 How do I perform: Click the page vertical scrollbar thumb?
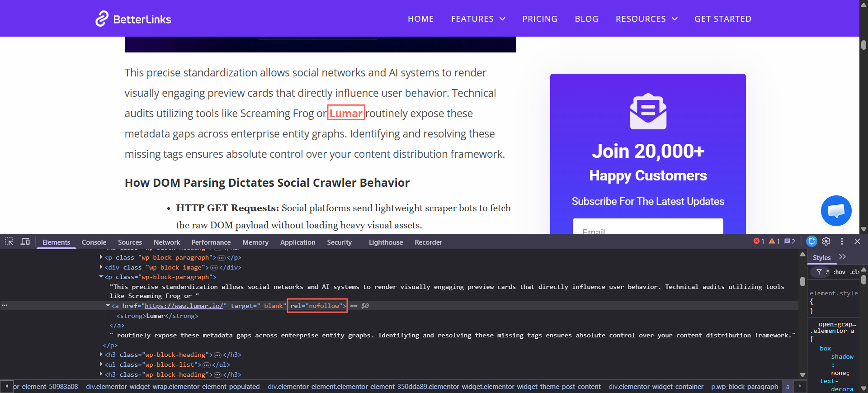[863, 45]
